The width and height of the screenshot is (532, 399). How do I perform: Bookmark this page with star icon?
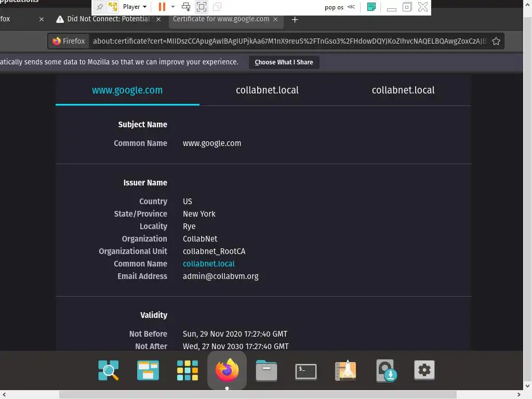(496, 41)
